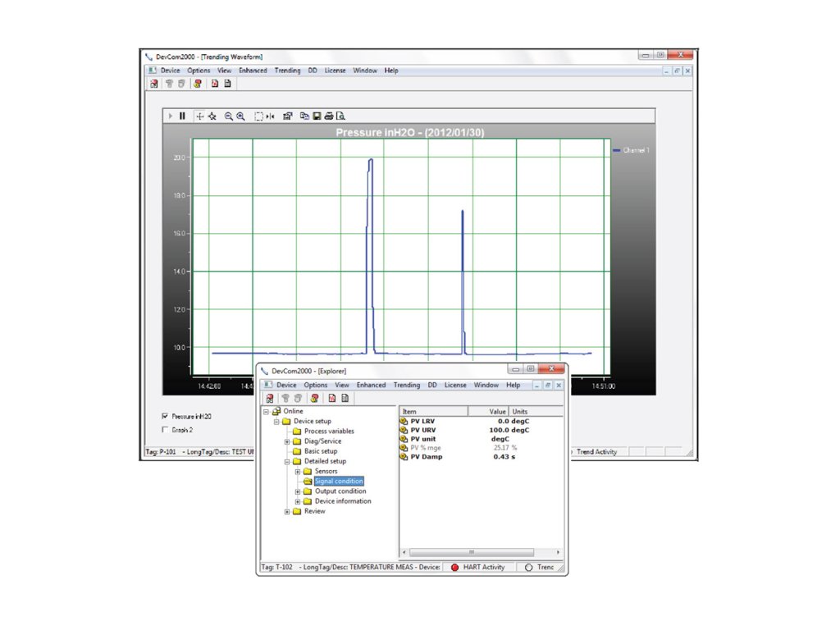Select the zoom box selection tool
The image size is (840, 630).
[258, 116]
